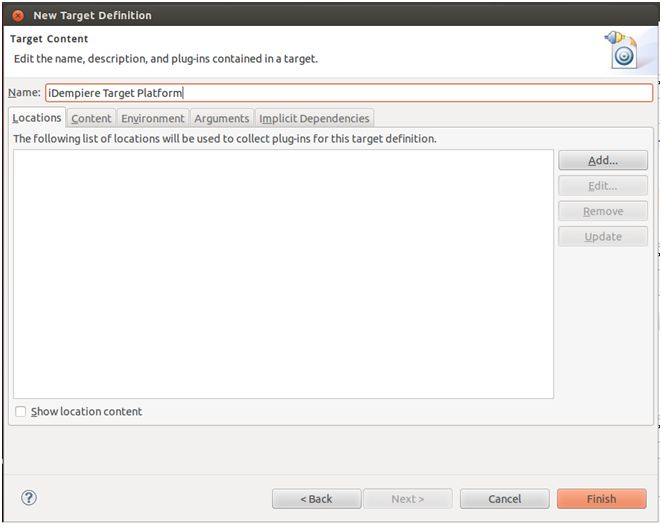The width and height of the screenshot is (662, 525).
Task: Switch to the Locations tab
Action: pos(37,118)
